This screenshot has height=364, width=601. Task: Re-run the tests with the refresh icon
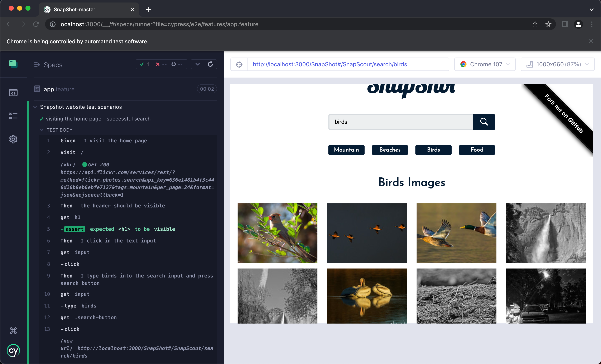point(211,64)
